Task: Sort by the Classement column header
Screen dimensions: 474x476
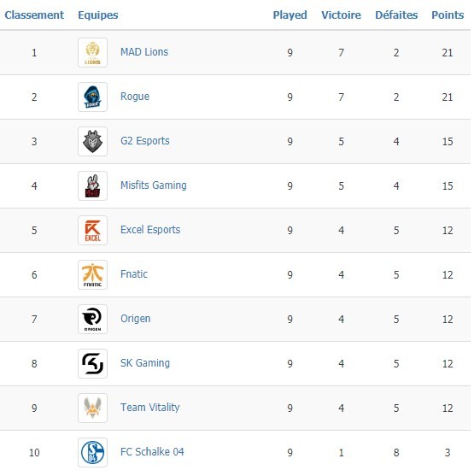Action: coord(34,15)
